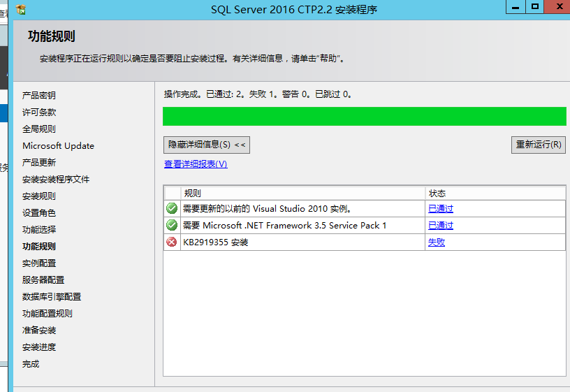Image resolution: width=570 pixels, height=392 pixels.
Task: Open 失败 status link for KB2919355
Action: coord(436,242)
